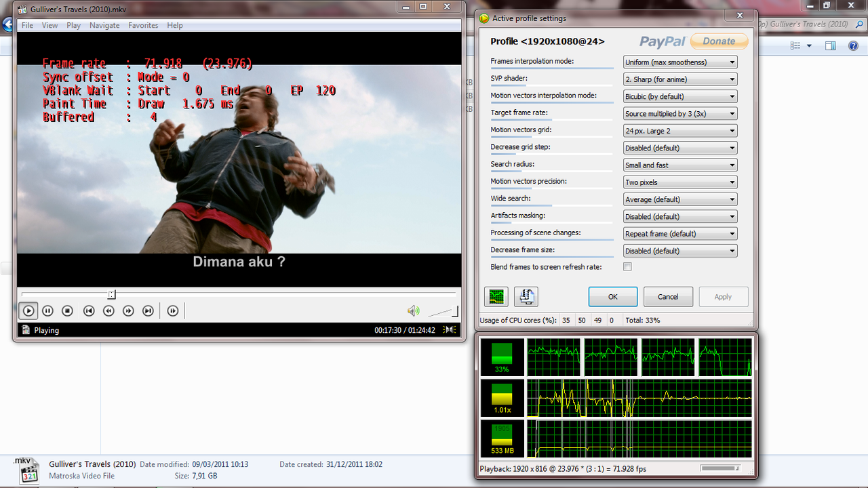Skip to the previous track
The height and width of the screenshot is (488, 868).
click(88, 311)
